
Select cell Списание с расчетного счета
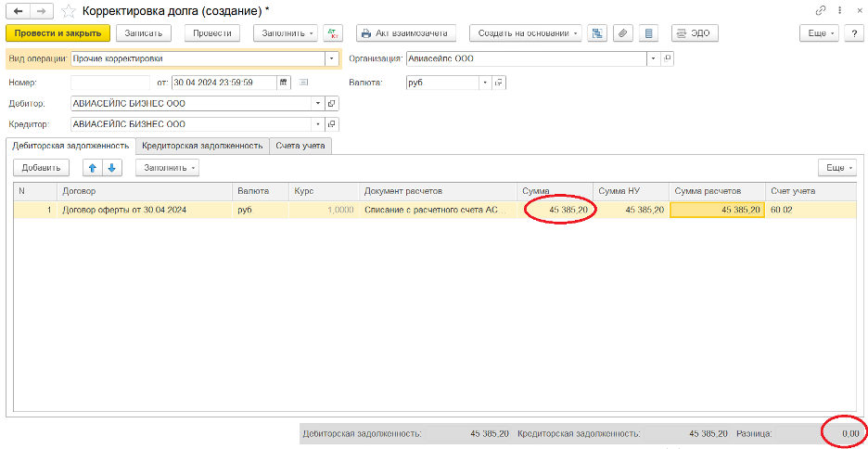pyautogui.click(x=438, y=210)
